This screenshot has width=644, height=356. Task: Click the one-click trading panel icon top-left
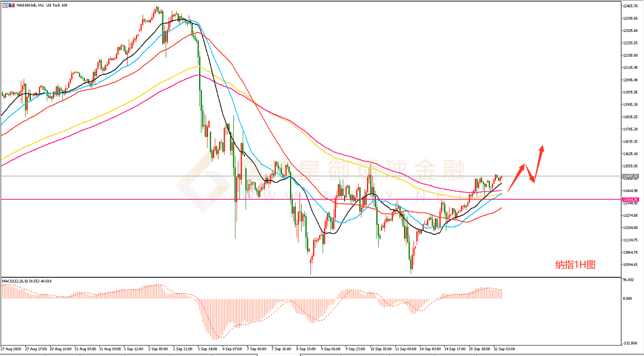point(5,4)
